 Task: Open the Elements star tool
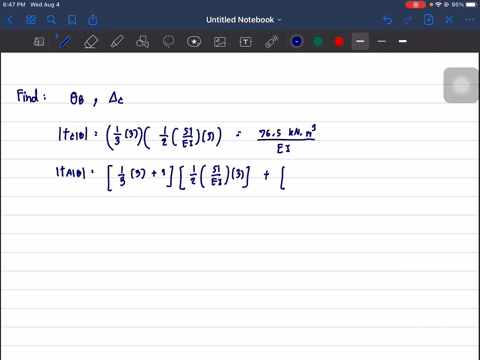[194, 42]
